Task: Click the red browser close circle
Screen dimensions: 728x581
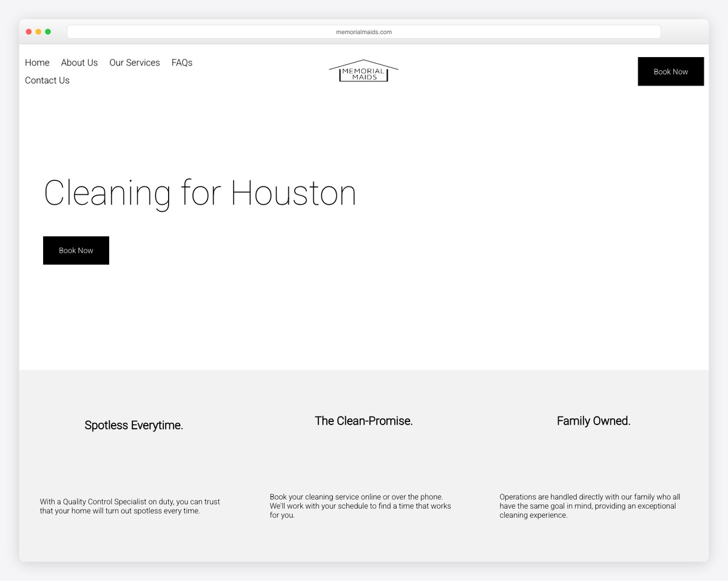Action: (x=29, y=31)
